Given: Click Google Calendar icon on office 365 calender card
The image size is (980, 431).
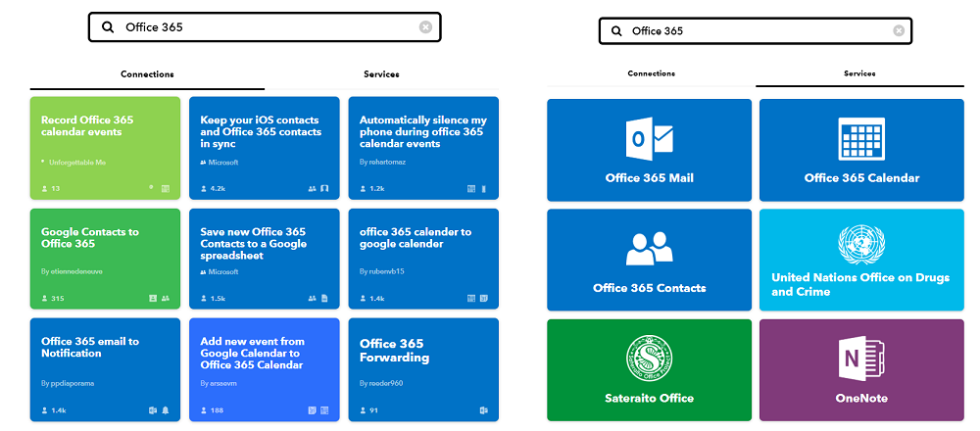Looking at the screenshot, I should [x=484, y=299].
